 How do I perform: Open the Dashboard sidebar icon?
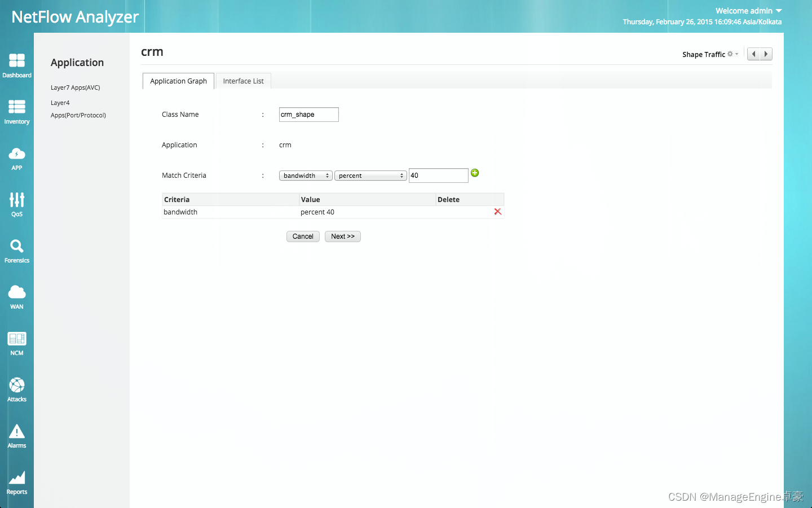coord(17,60)
